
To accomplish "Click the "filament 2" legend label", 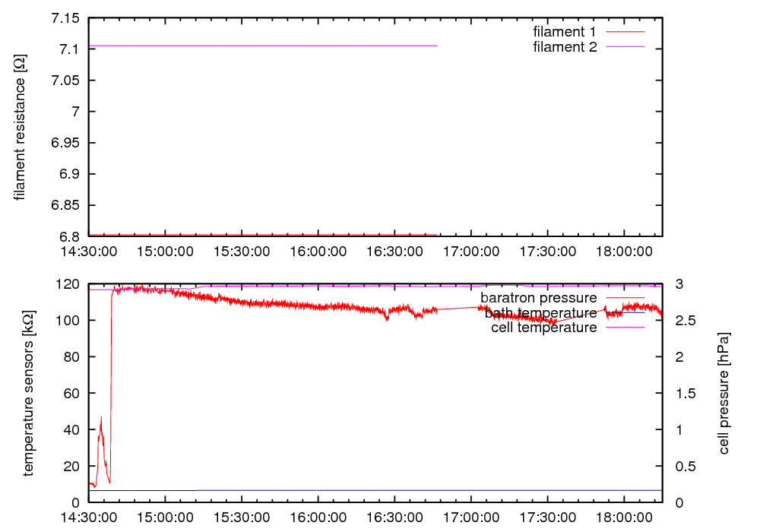I will coord(565,47).
